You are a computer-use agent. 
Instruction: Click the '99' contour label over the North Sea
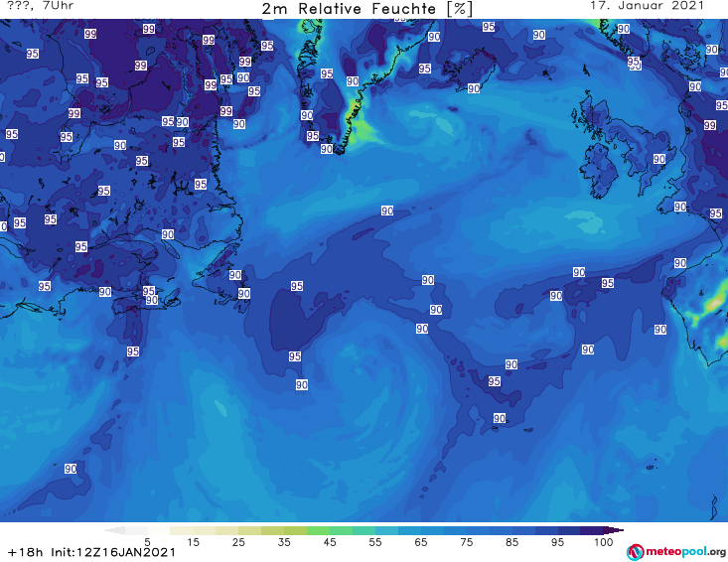pyautogui.click(x=709, y=125)
